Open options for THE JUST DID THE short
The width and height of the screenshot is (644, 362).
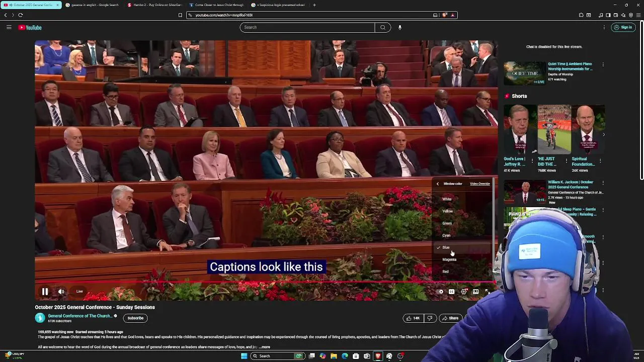click(566, 161)
